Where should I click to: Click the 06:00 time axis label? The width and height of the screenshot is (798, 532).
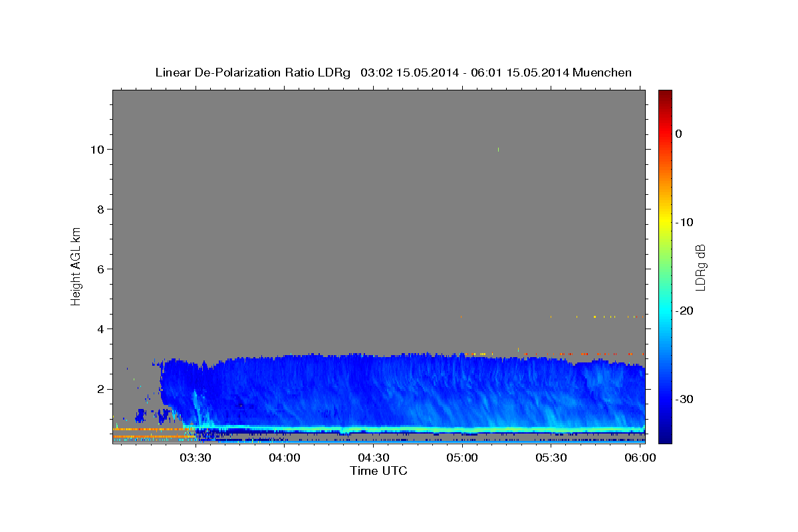(x=640, y=458)
